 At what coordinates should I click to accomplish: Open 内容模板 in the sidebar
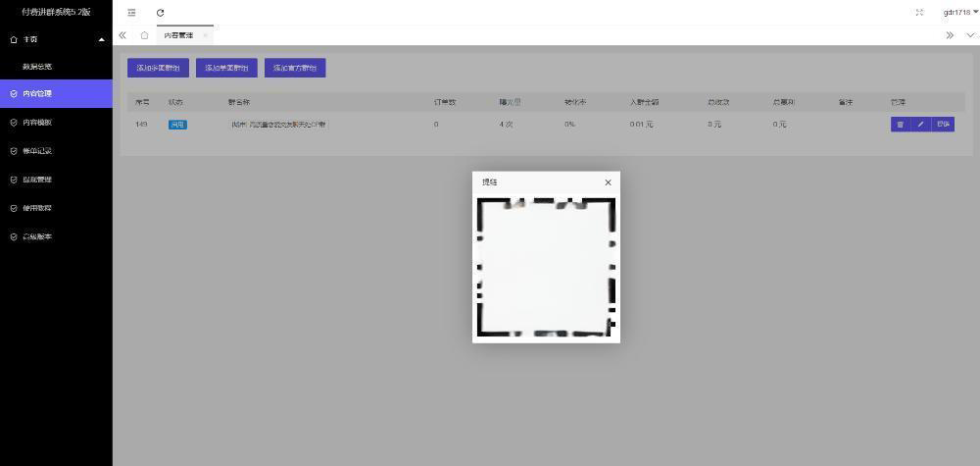[56, 123]
